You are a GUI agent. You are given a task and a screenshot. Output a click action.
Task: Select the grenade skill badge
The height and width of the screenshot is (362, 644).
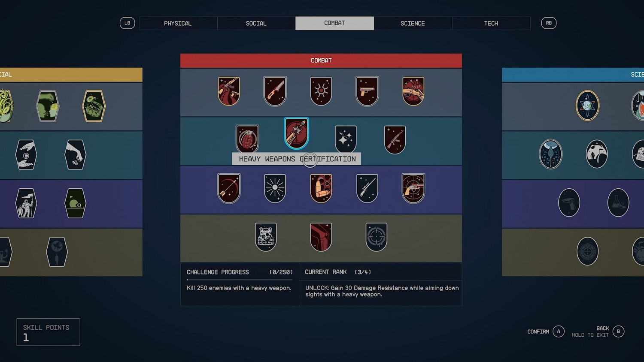click(x=247, y=139)
